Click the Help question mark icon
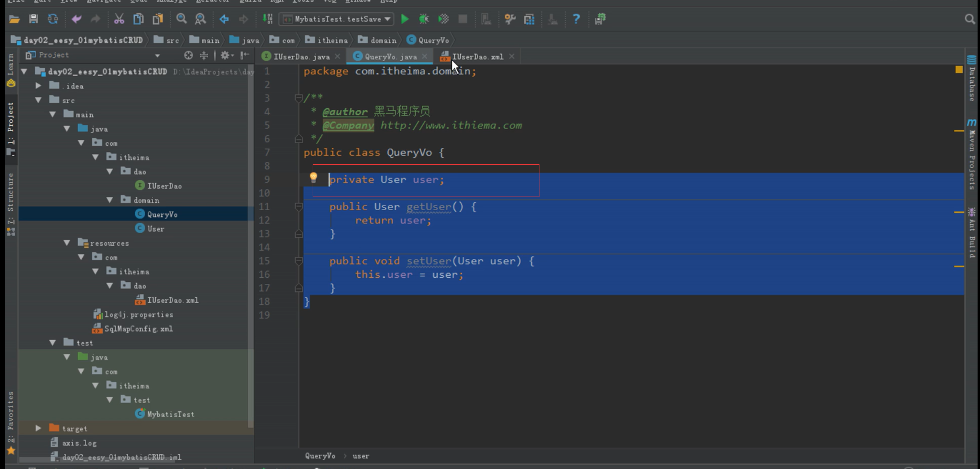The height and width of the screenshot is (469, 980). [x=576, y=19]
